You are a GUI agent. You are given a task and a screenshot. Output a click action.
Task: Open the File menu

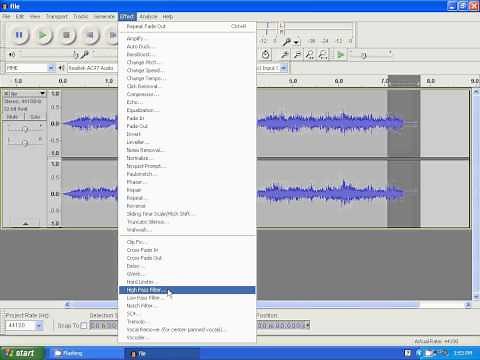pos(6,16)
